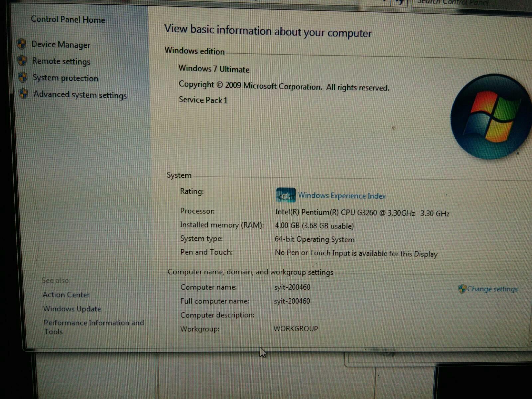The image size is (532, 399).
Task: Open Change settings link
Action: pyautogui.click(x=492, y=289)
